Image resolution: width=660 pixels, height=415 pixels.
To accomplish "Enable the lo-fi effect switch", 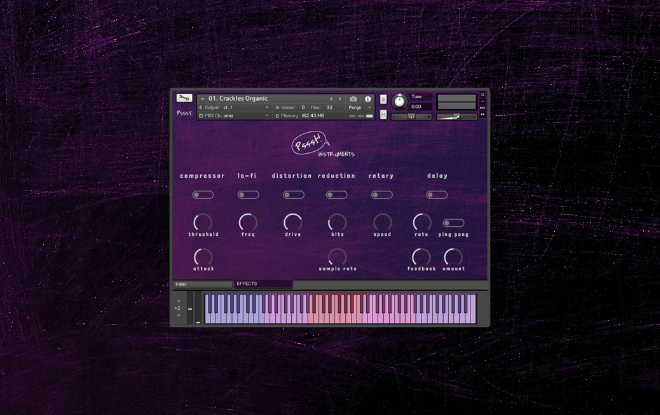I will (x=248, y=195).
